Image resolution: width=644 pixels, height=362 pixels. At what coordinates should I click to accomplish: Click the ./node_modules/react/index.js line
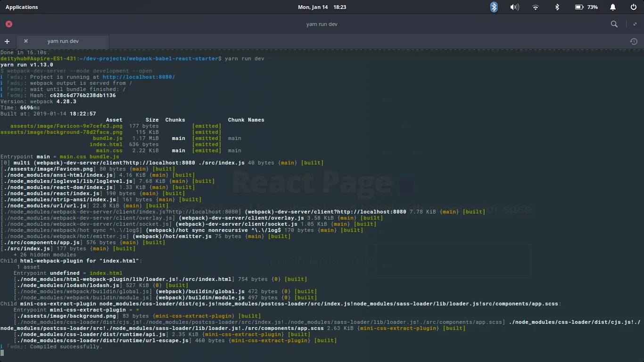click(92, 193)
